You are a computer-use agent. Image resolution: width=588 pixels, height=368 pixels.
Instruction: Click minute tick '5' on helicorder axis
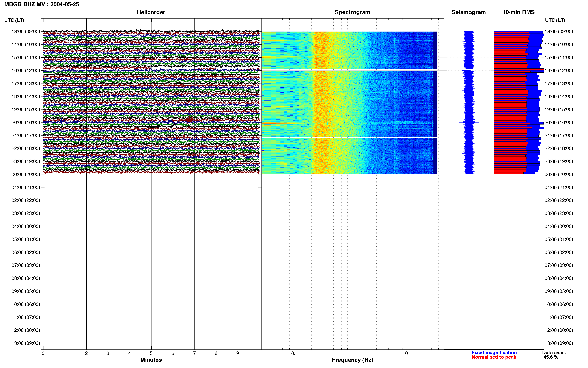pos(151,353)
